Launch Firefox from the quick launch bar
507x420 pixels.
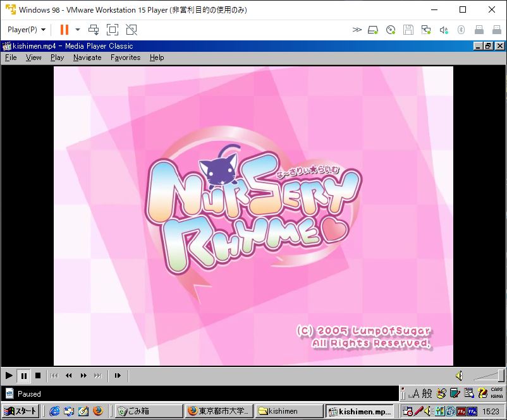98,411
